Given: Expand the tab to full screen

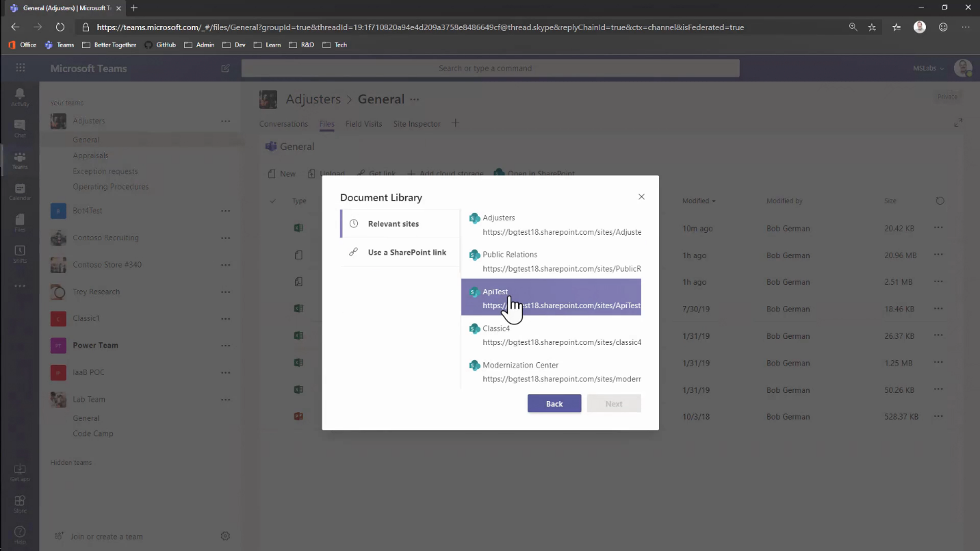Looking at the screenshot, I should tap(958, 123).
